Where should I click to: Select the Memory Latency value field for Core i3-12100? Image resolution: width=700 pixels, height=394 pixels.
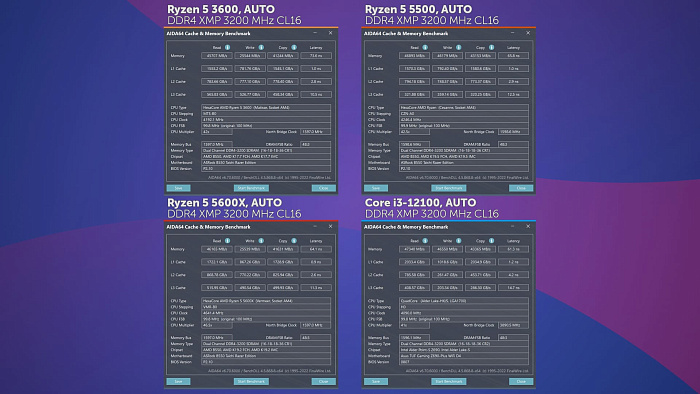[513, 249]
